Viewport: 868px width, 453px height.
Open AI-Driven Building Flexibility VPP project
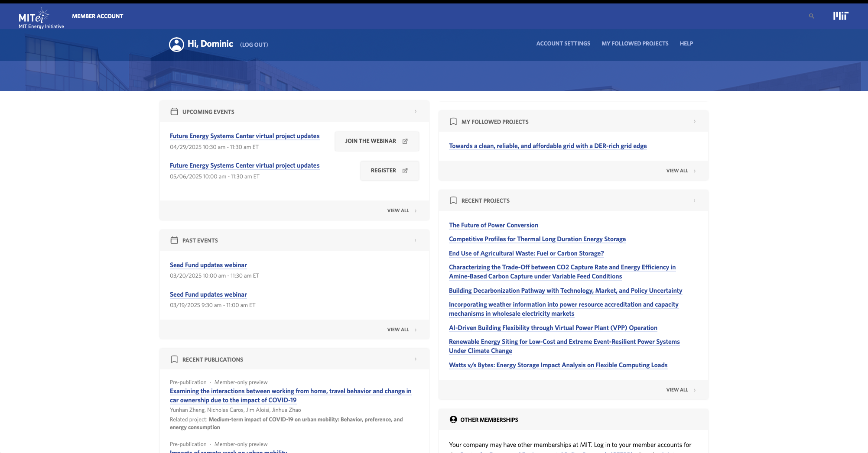pyautogui.click(x=553, y=328)
